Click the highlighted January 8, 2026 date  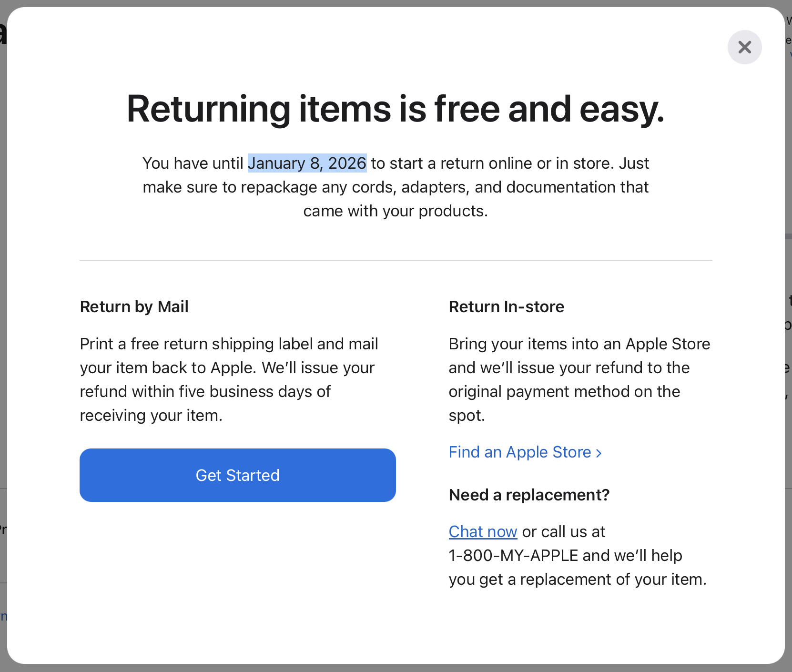point(307,163)
